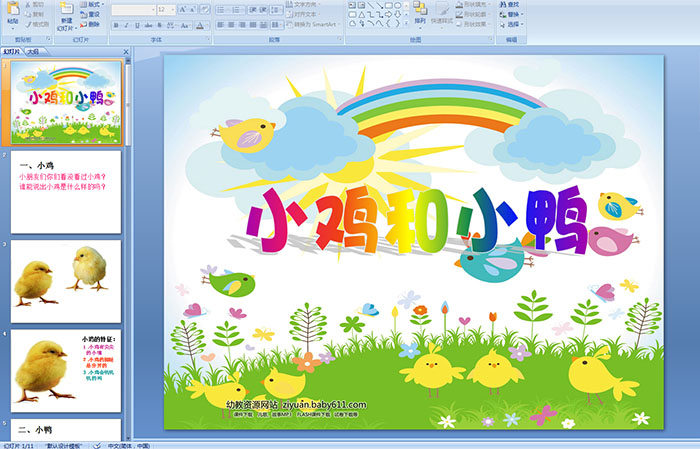Screen dimensions: 700x449
Task: Close the slide thumbnail pane
Action: 126,52
